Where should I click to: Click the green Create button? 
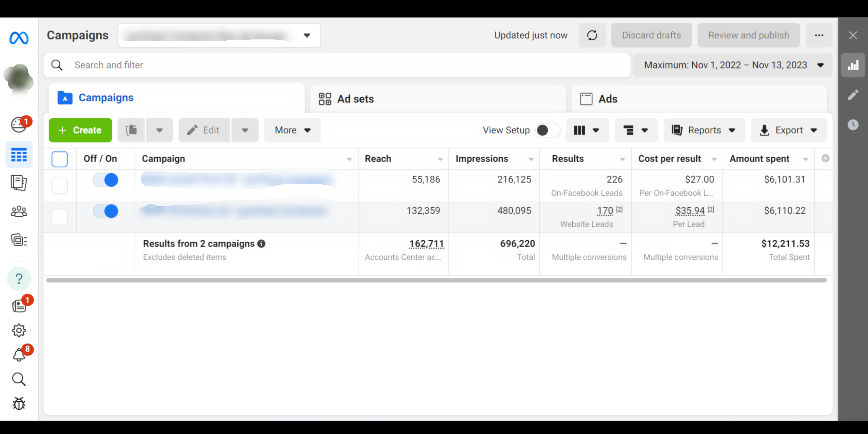pos(80,130)
